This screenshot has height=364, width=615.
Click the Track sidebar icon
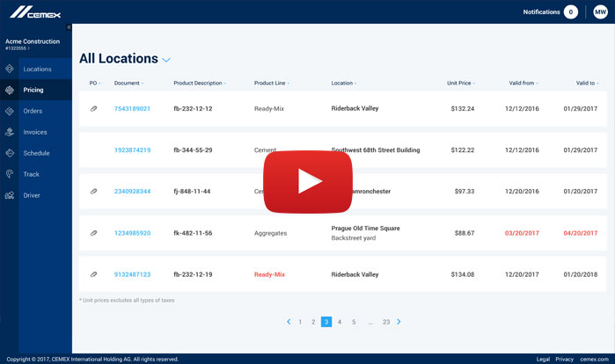pyautogui.click(x=10, y=174)
